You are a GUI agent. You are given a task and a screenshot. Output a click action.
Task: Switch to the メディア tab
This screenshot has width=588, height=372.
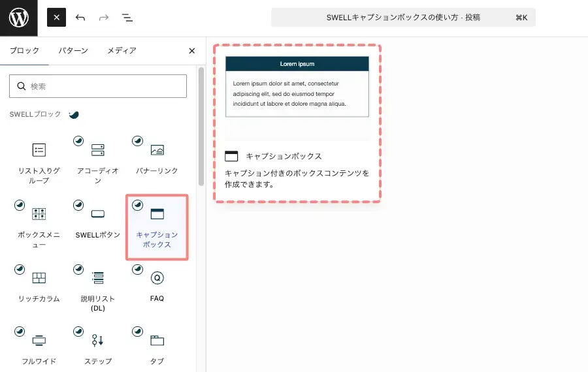(x=122, y=50)
